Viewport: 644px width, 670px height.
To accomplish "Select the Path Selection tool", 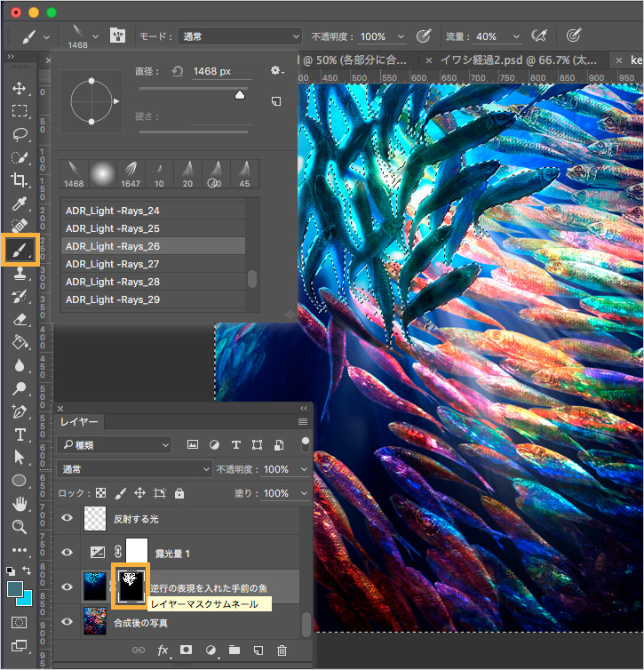I will pos(19,458).
